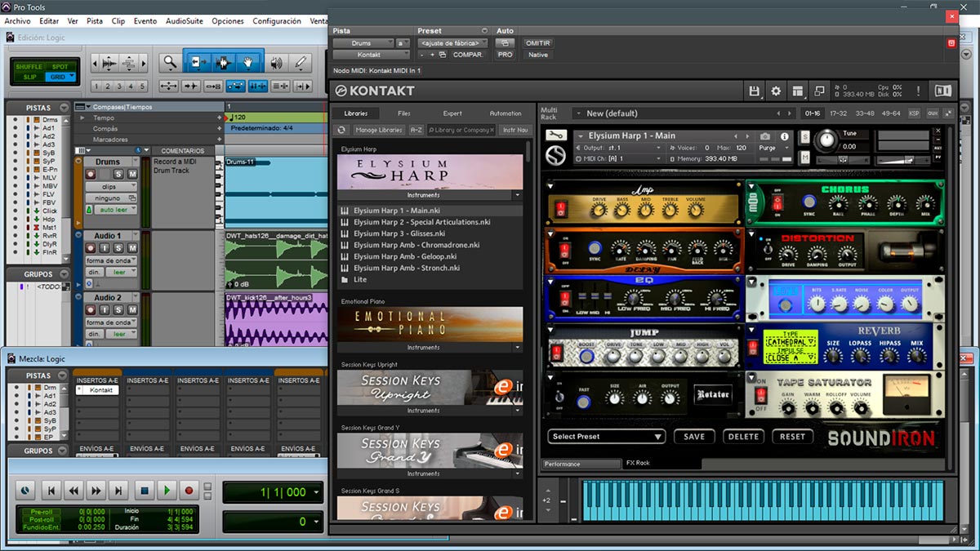Switch to the Automation tab
This screenshot has width=980, height=551.
click(x=506, y=113)
